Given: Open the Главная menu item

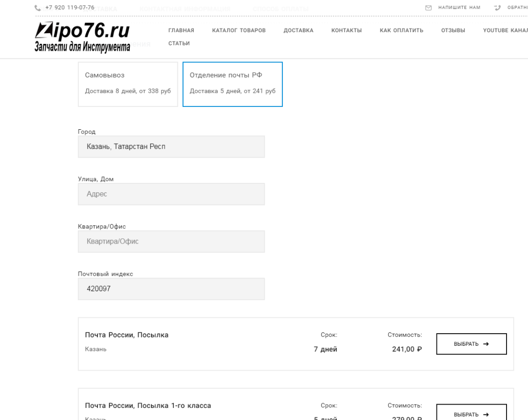Looking at the screenshot, I should click(x=181, y=30).
